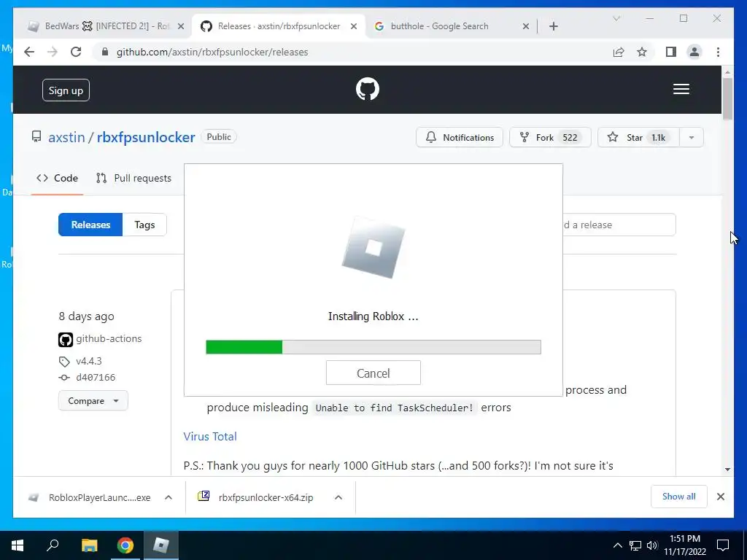Open the Chrome tab search chevron
The height and width of the screenshot is (560, 747).
click(616, 18)
